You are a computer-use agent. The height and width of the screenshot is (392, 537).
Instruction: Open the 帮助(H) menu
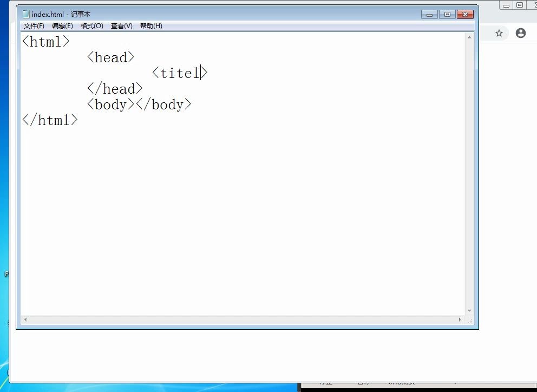[150, 25]
